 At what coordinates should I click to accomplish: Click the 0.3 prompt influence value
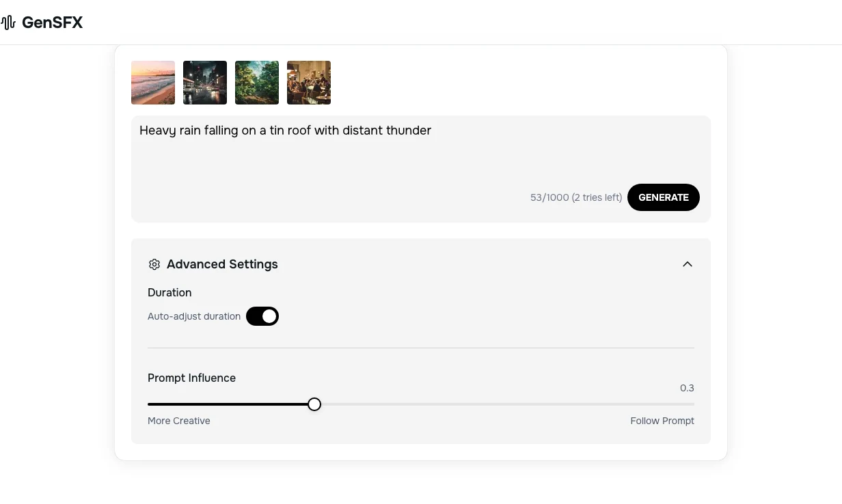(x=687, y=388)
